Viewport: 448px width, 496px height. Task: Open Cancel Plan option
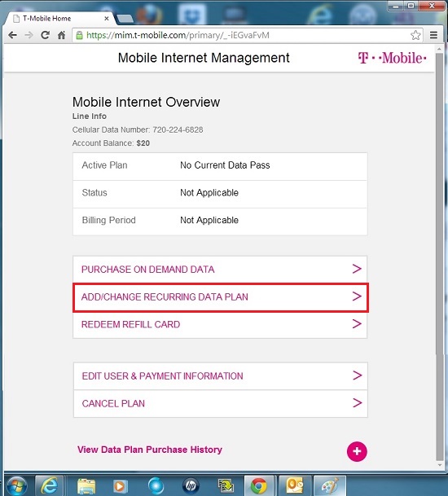click(221, 404)
